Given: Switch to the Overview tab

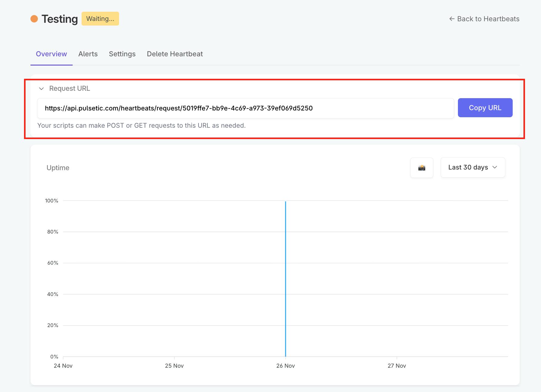Looking at the screenshot, I should (51, 54).
